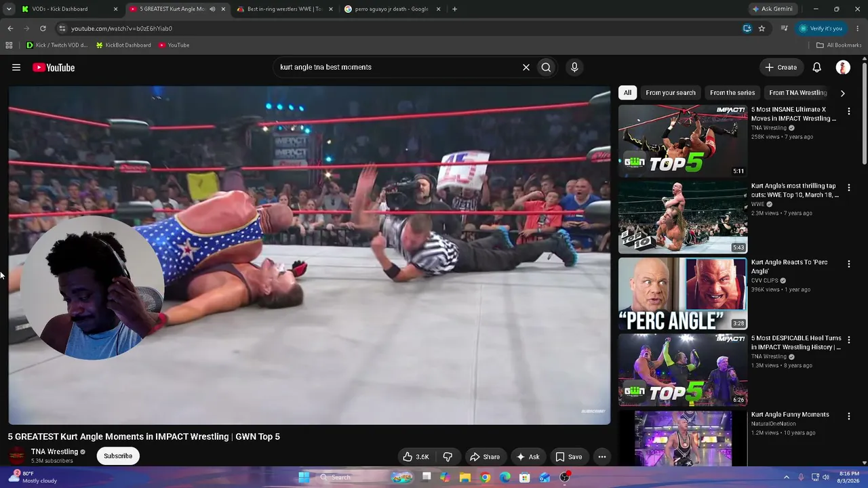Launch File Explorer from the taskbar

pyautogui.click(x=465, y=477)
